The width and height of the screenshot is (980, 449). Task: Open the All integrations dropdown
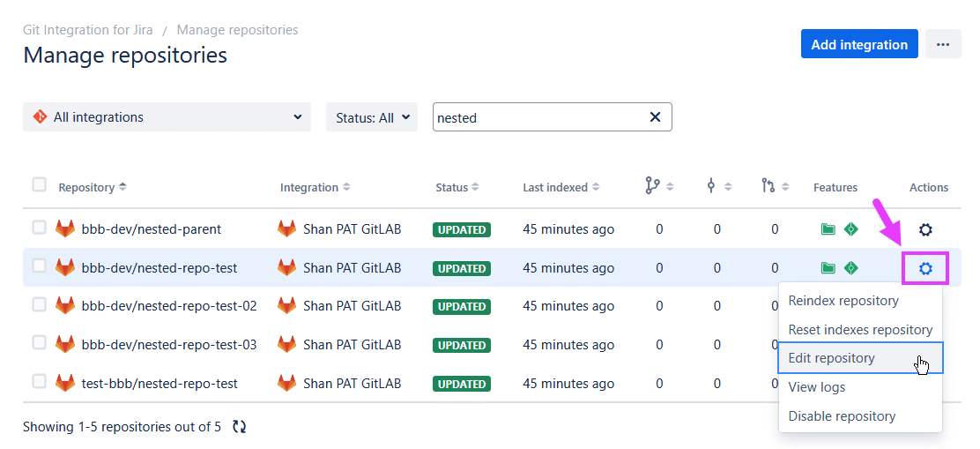(167, 117)
